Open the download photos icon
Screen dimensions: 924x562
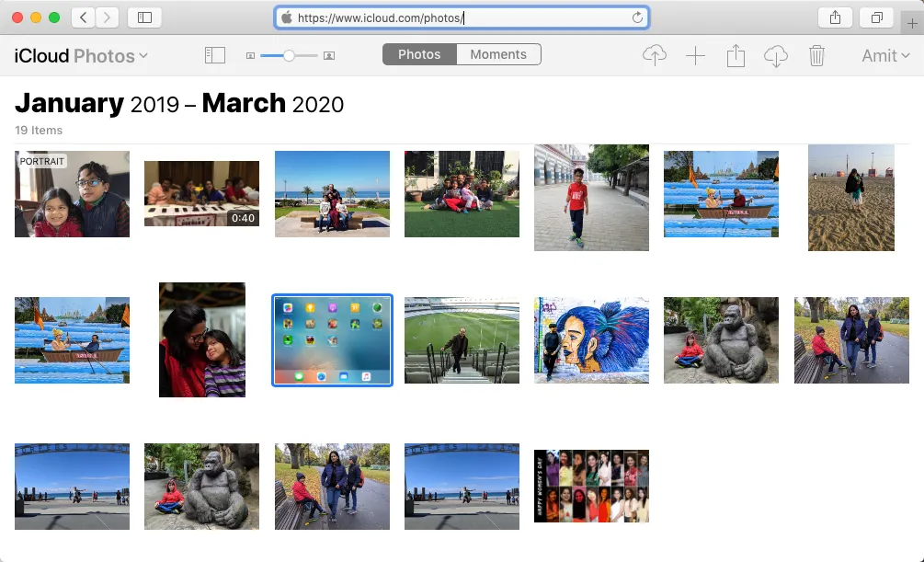coord(776,55)
